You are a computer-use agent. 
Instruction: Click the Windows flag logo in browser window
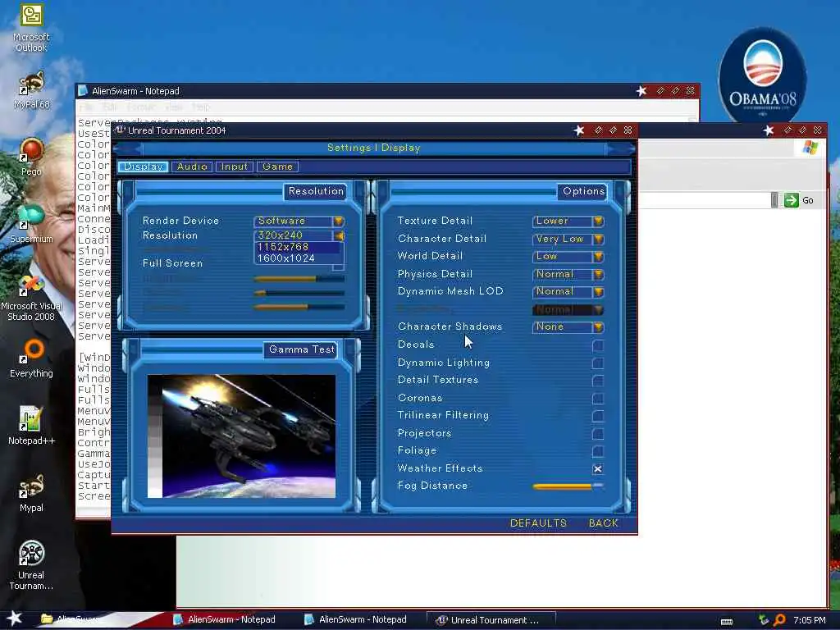810,148
